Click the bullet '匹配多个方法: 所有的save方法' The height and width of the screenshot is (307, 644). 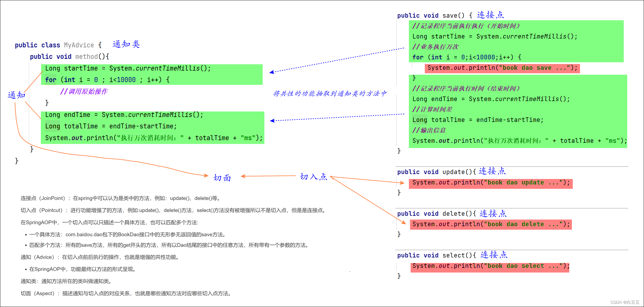pyautogui.click(x=170, y=245)
